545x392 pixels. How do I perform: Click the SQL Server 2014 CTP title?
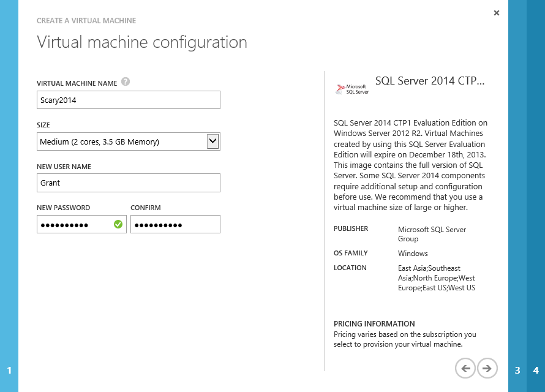tap(430, 81)
